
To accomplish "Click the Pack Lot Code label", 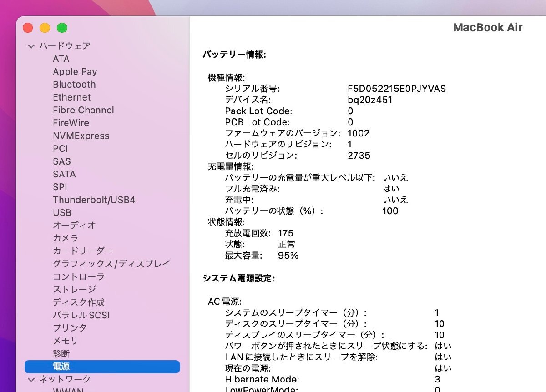I will (x=258, y=111).
